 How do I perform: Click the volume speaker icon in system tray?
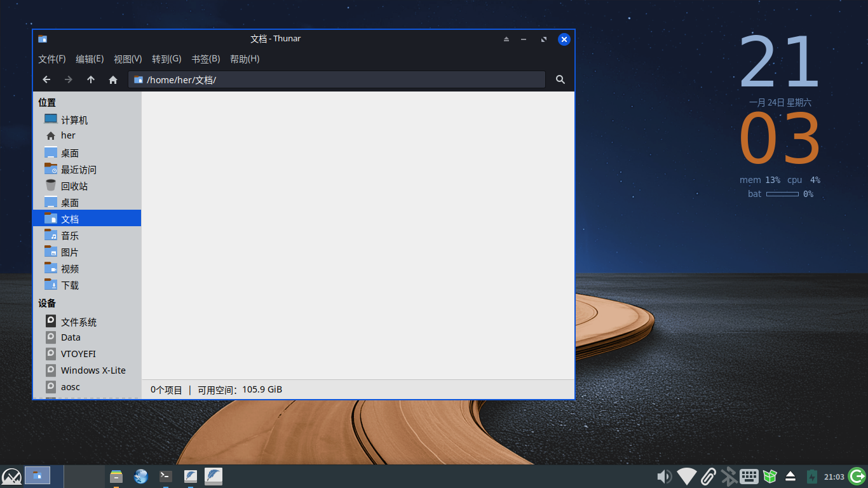[x=664, y=476]
